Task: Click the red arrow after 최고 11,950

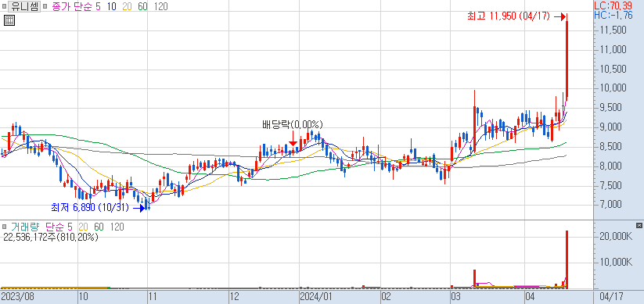Action: [559, 16]
